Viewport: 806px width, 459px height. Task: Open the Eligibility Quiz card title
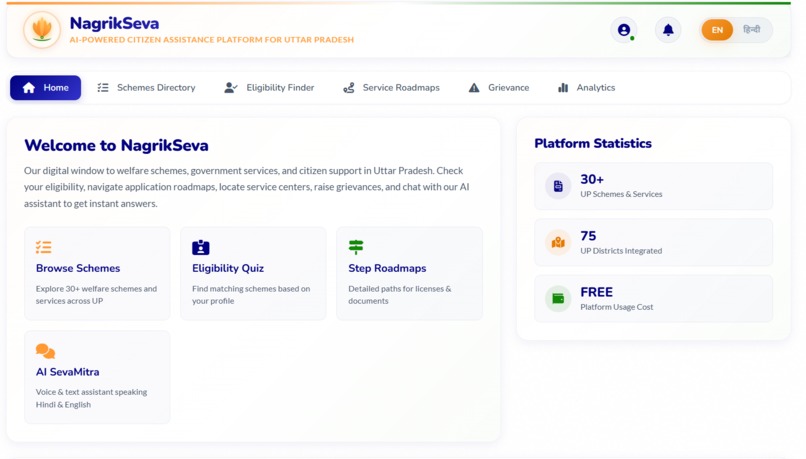point(228,268)
